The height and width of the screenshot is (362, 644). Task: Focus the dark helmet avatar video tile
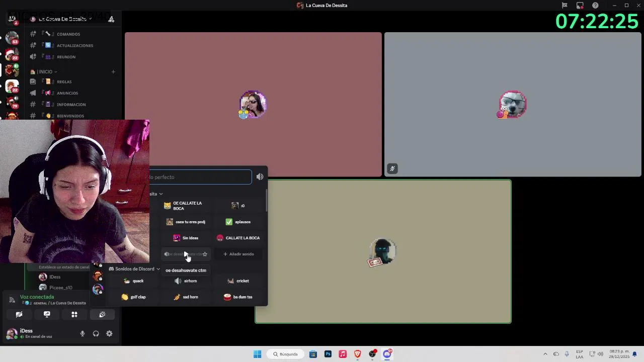tap(383, 251)
